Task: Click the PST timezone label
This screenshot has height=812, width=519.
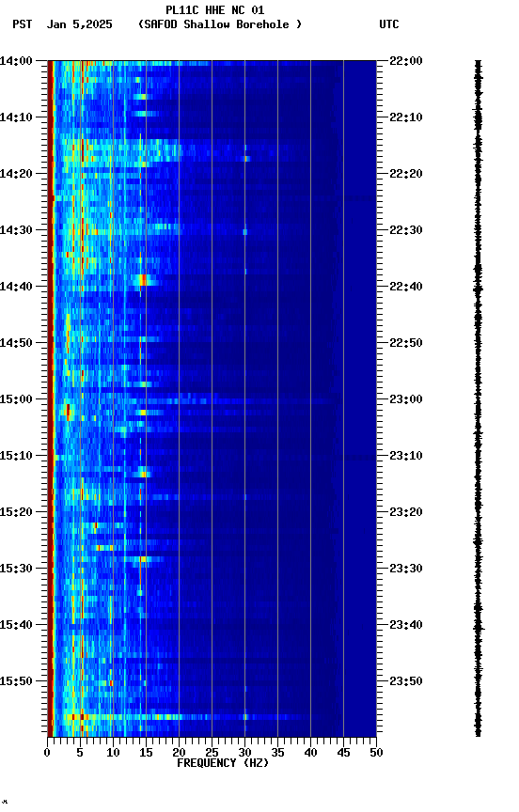Action: click(x=23, y=24)
